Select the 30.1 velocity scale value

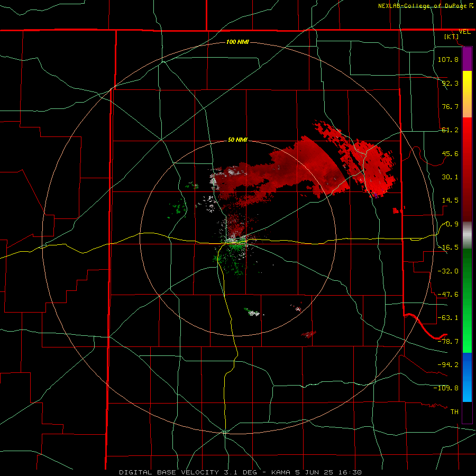point(450,177)
